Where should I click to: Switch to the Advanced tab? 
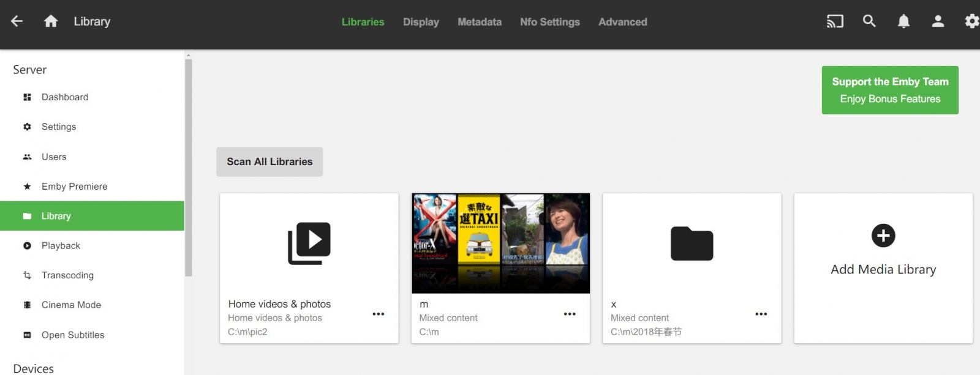[x=623, y=22]
